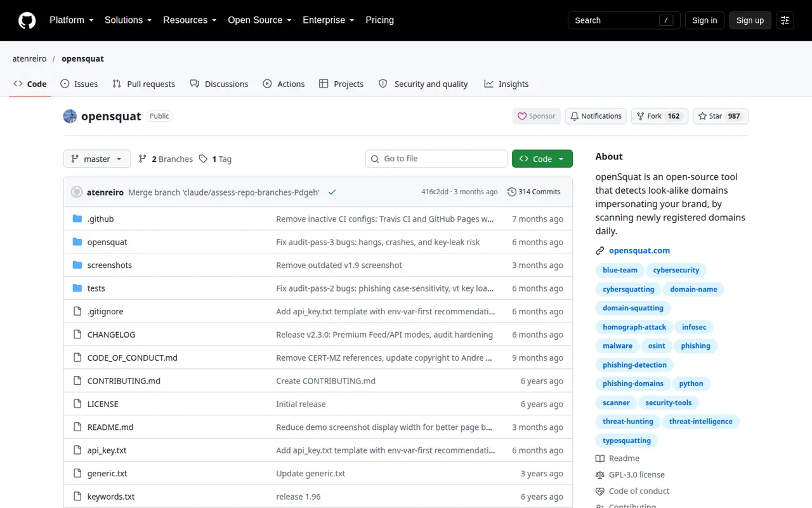Click the tag icon next to 1 Tag
The image size is (812, 508).
(203, 159)
